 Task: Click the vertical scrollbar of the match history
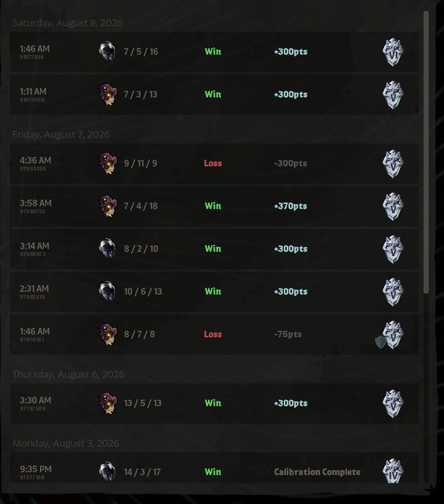tap(426, 152)
